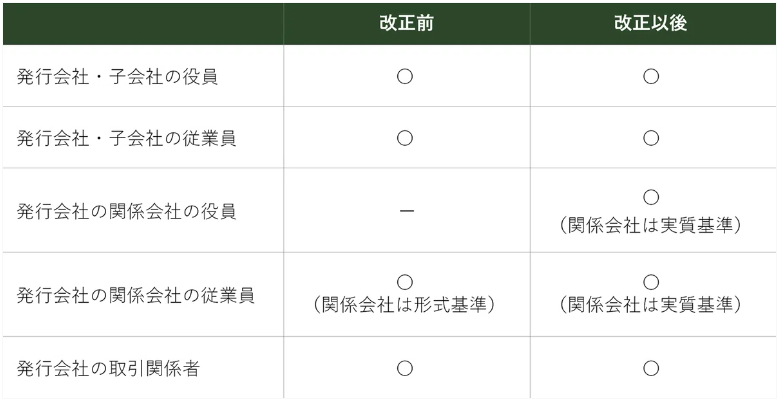Click circle for 子会社の従業員 under 改正前
Image resolution: width=778 pixels, height=400 pixels.
pyautogui.click(x=405, y=138)
